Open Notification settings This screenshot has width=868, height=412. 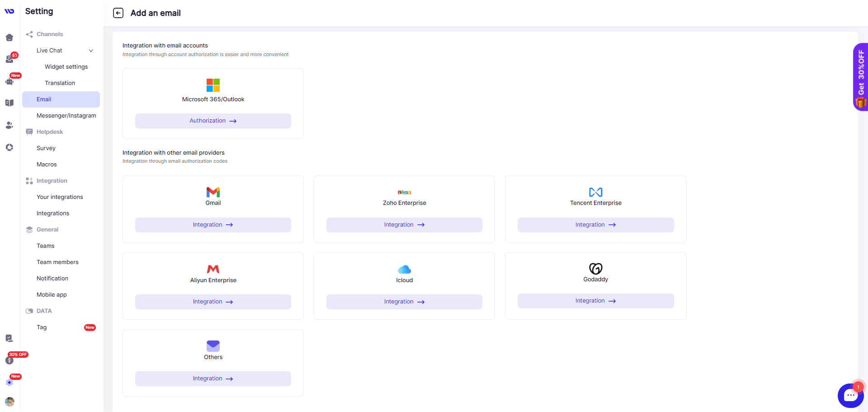[x=52, y=279]
